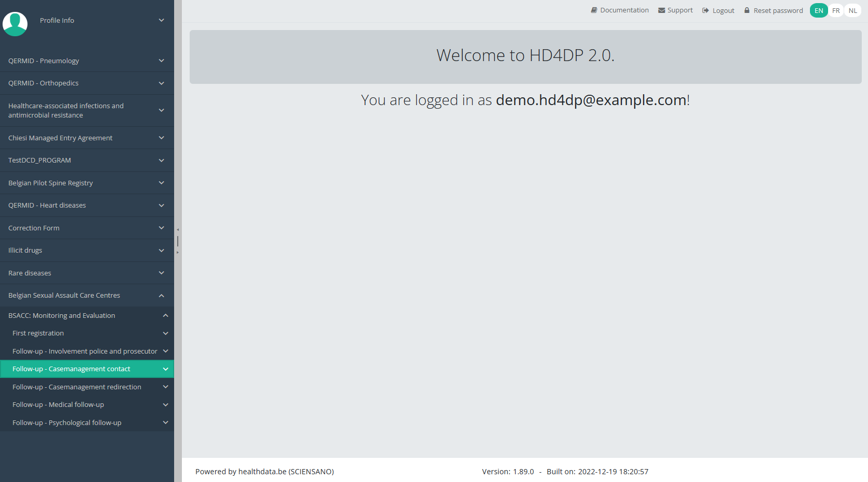Click the Chiesi Managed Entry Agreement link
The height and width of the screenshot is (482, 868).
60,138
